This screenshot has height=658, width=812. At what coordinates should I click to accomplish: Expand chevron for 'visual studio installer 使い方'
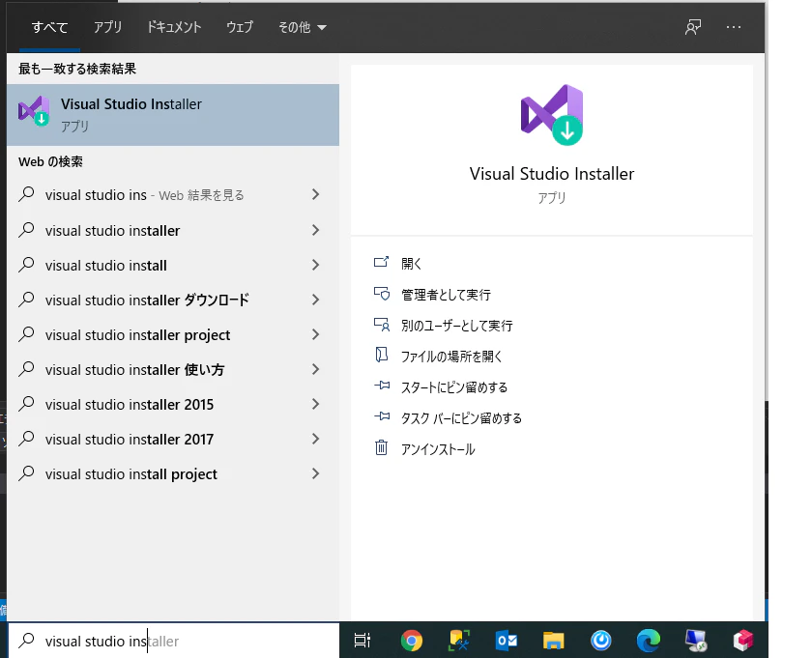point(315,369)
